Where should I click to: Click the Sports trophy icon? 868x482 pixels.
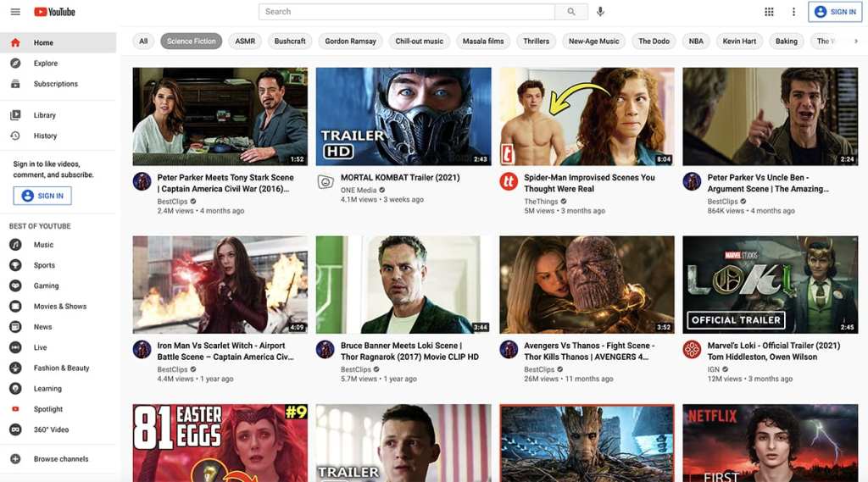click(15, 265)
